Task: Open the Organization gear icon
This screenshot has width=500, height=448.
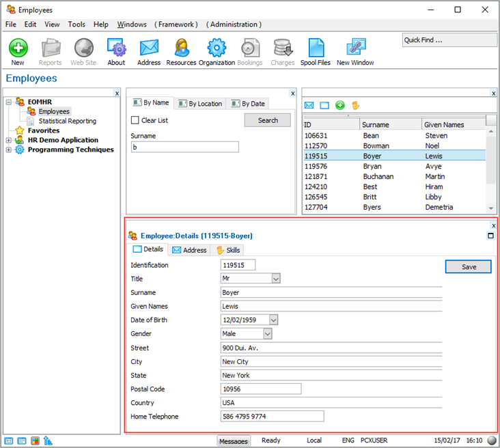Action: (x=217, y=48)
